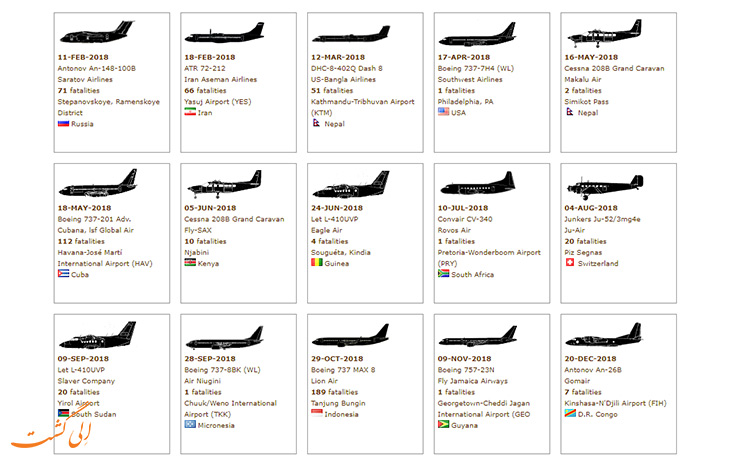The image size is (730, 457).
Task: Click the South Africa flag icon
Action: 443,274
